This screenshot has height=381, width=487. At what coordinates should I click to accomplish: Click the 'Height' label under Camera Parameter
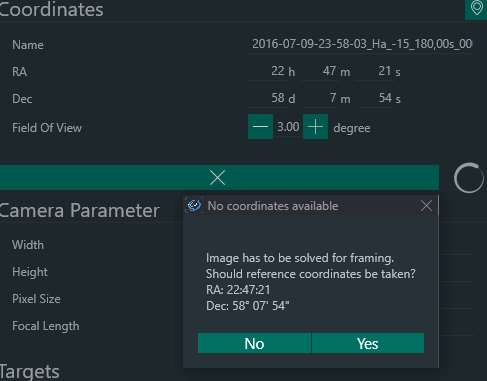[30, 272]
